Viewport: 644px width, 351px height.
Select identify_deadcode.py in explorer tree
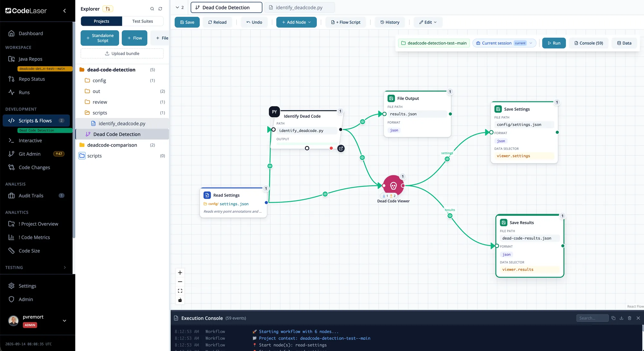click(x=122, y=123)
